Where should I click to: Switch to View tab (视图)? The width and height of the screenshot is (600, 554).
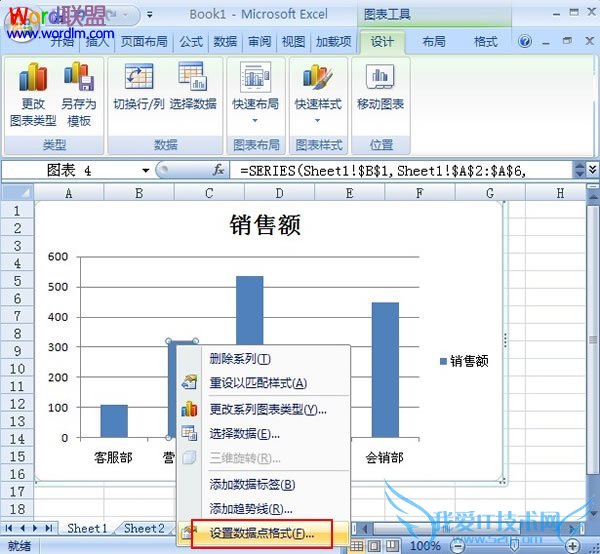pos(293,41)
